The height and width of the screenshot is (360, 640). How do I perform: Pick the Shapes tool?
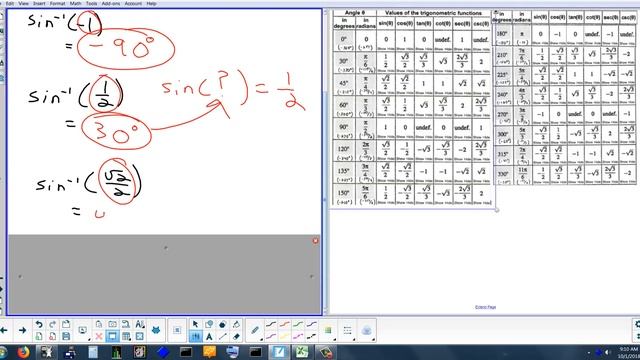209,324
